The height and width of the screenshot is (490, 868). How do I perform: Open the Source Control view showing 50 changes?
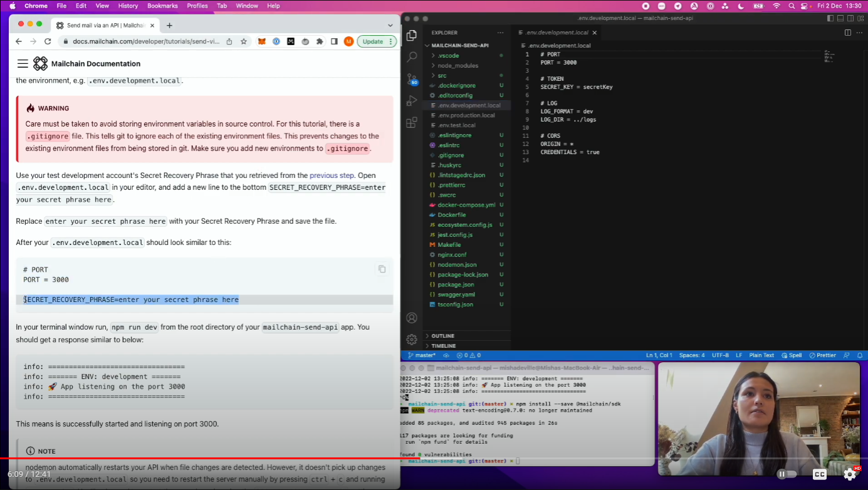412,80
